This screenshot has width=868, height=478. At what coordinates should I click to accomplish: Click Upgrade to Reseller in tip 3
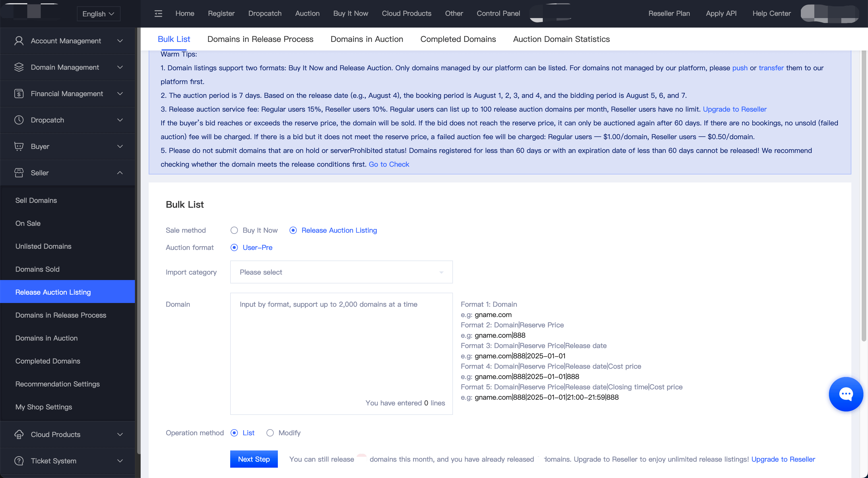click(x=735, y=109)
